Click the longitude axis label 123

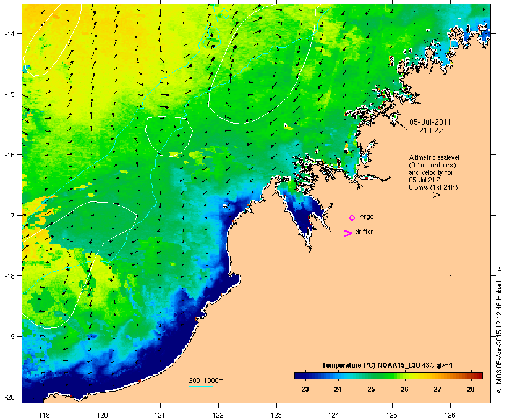click(276, 415)
